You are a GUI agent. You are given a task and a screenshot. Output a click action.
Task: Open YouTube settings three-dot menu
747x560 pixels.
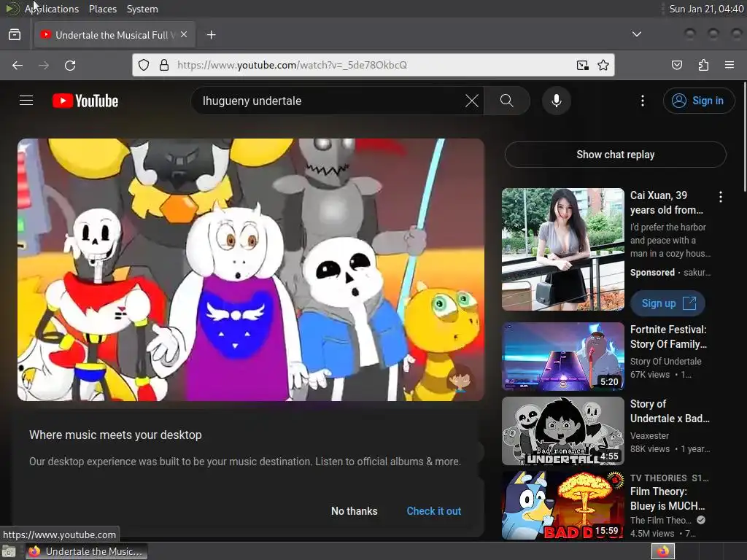(643, 101)
